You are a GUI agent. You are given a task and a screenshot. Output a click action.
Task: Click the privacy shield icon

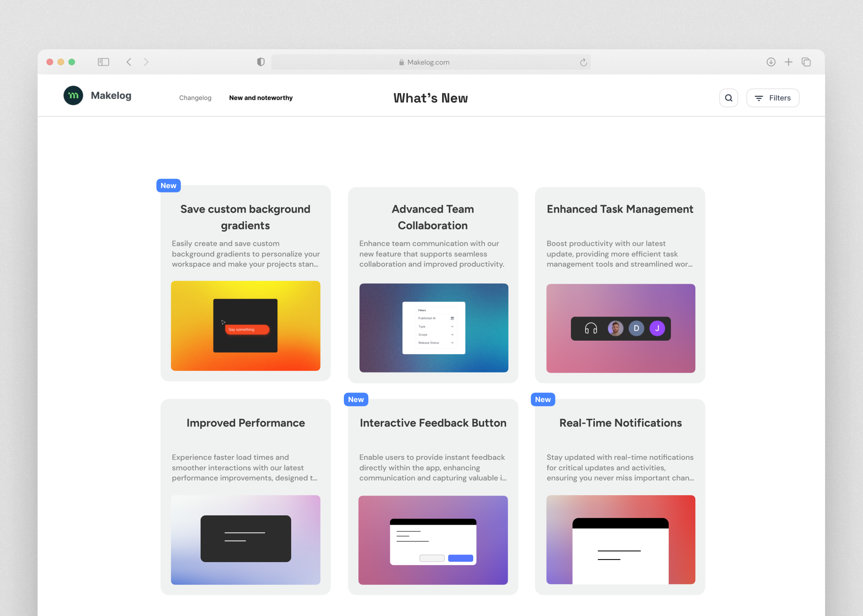click(260, 62)
